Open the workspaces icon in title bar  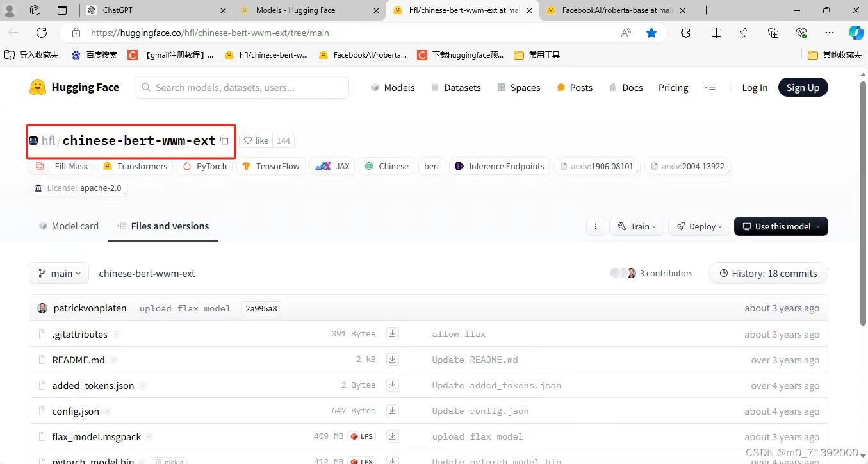click(x=36, y=10)
